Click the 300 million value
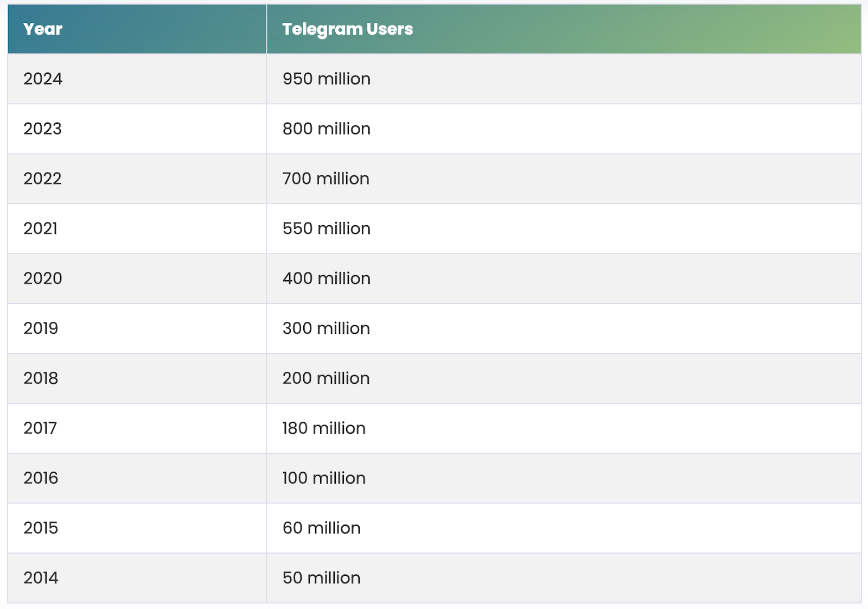The width and height of the screenshot is (868, 609). 326,328
